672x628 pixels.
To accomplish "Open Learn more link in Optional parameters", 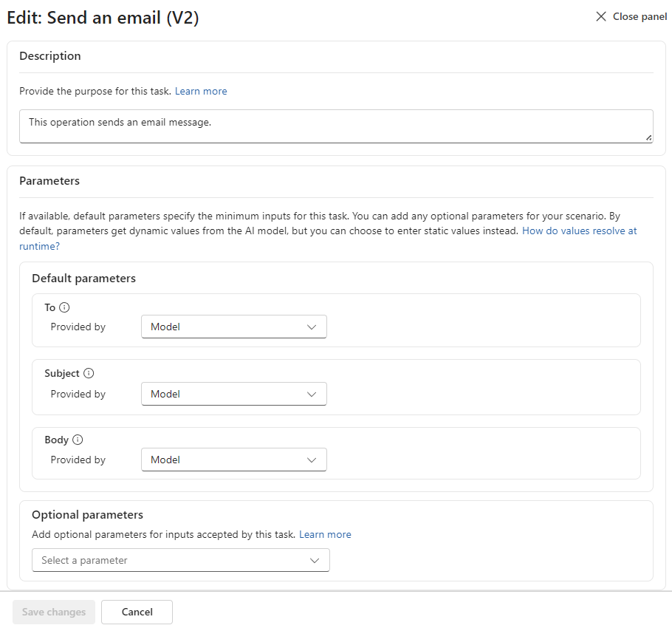I will pos(325,534).
